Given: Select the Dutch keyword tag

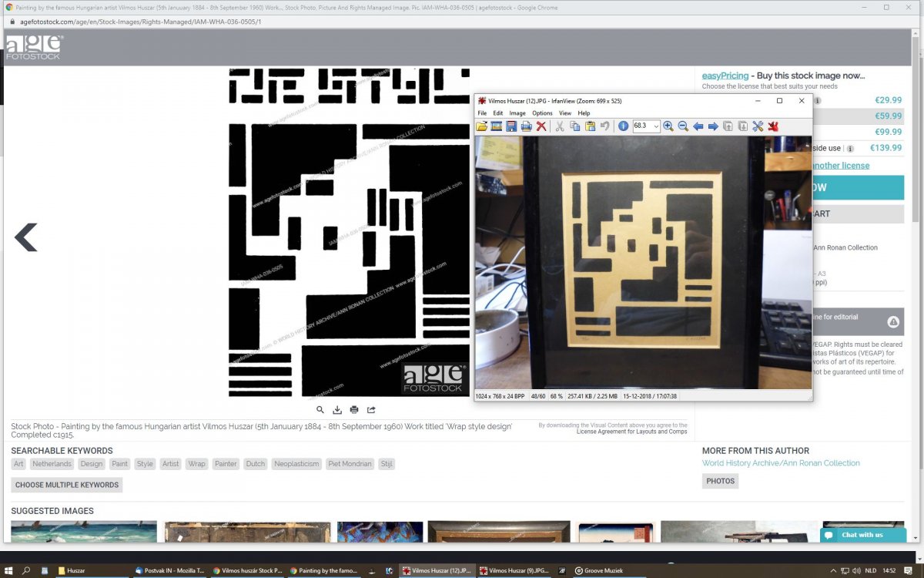Looking at the screenshot, I should [256, 464].
